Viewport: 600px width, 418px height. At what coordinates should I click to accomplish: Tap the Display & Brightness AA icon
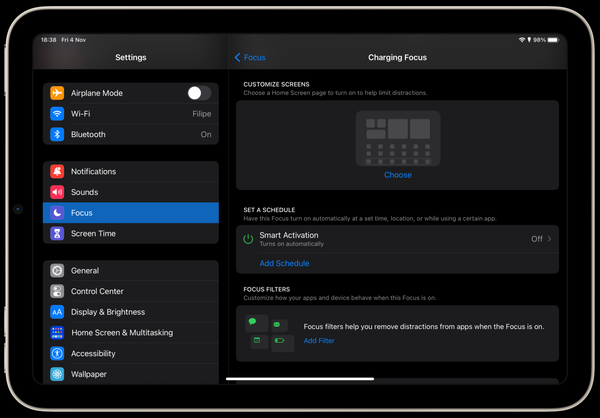[x=57, y=312]
